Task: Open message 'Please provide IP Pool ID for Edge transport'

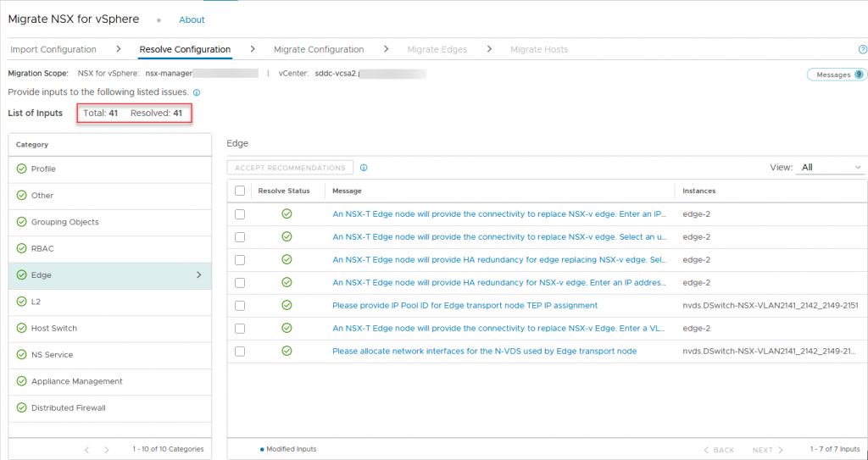Action: pyautogui.click(x=465, y=305)
